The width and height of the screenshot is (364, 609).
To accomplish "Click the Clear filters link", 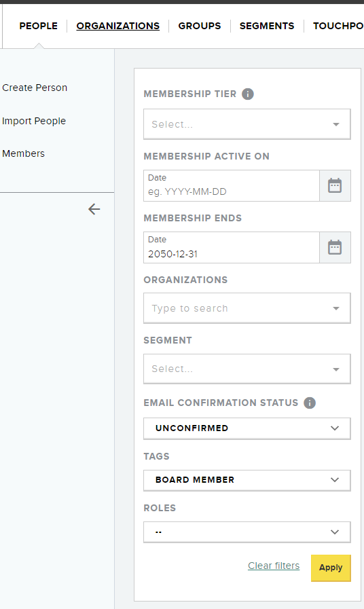I will [274, 566].
